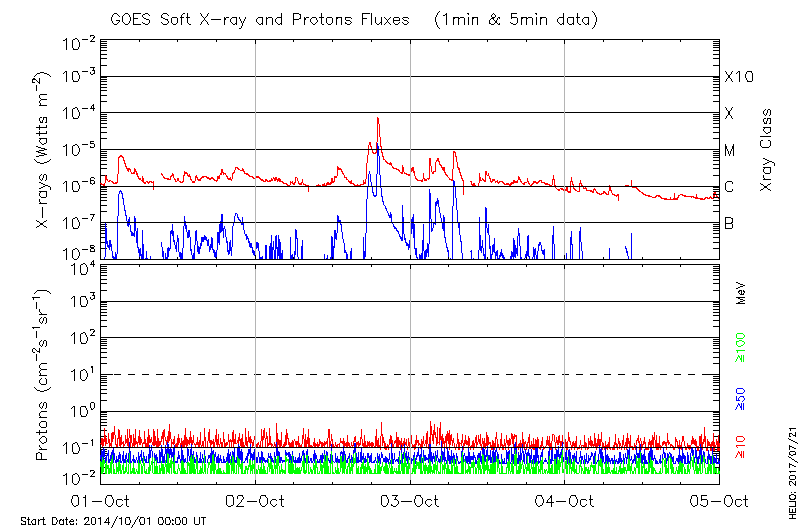Click the red ≥10 MeV legend label
800x530 pixels.
[x=741, y=447]
